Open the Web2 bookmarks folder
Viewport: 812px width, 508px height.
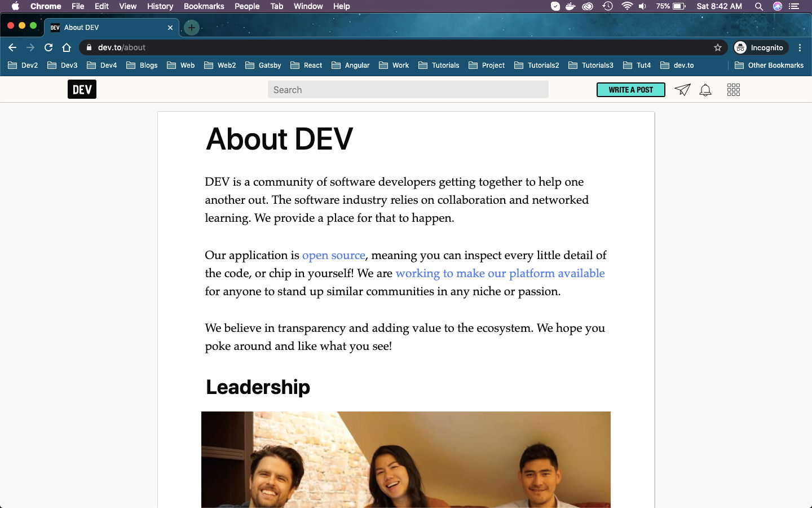(220, 65)
